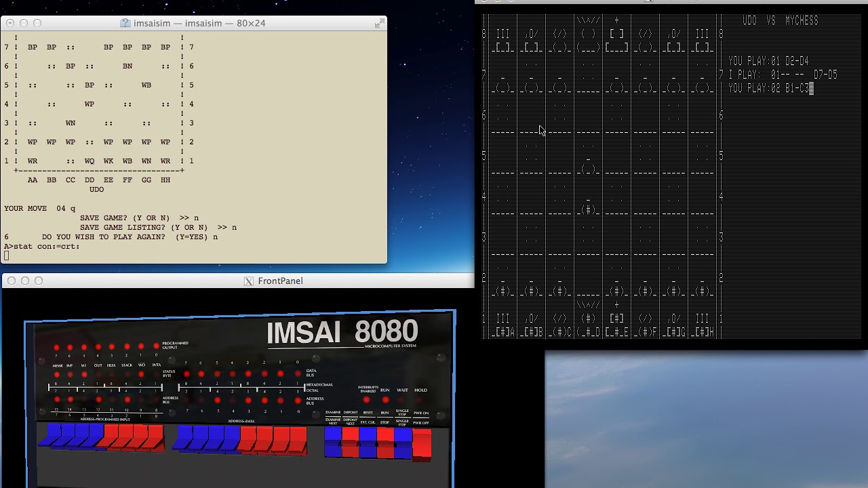868x488 pixels.
Task: Minimize the FrontPanel window
Action: click(25, 281)
